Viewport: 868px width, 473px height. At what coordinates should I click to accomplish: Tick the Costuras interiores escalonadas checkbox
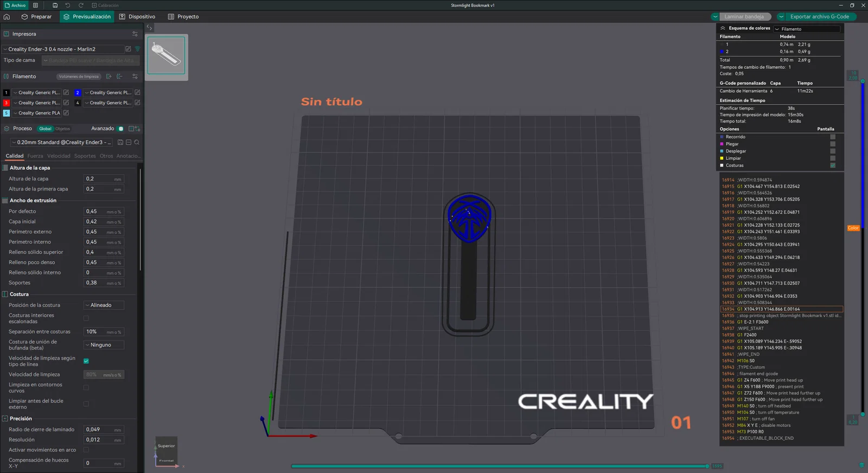click(86, 318)
